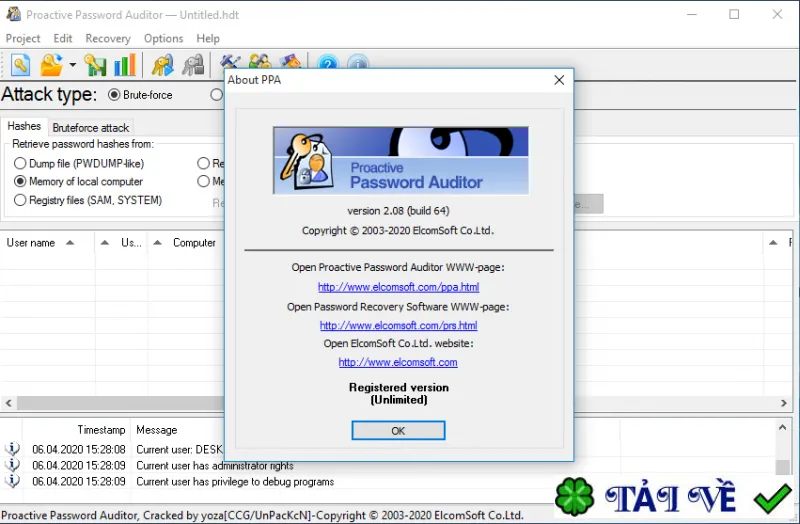Click the New project toolbar icon

[x=20, y=65]
